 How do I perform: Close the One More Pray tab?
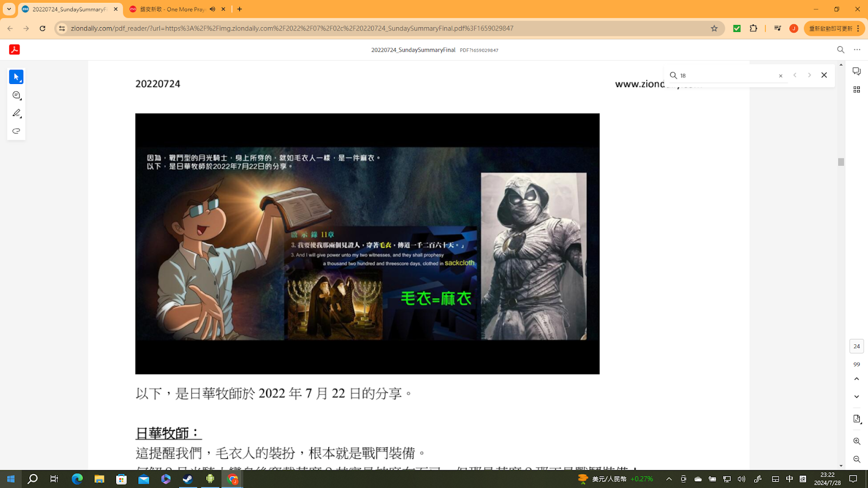223,9
